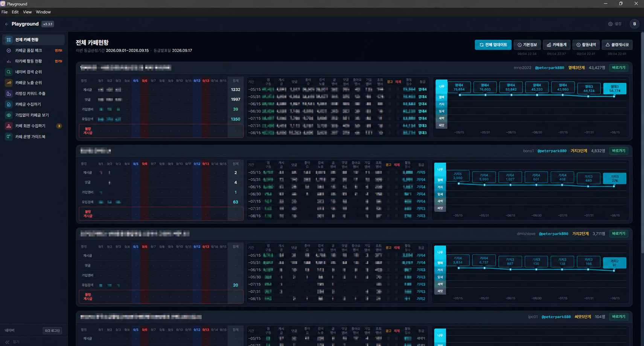Click the 타카페 활동 현황 bar chart icon
The width and height of the screenshot is (644, 346).
[x=9, y=61]
